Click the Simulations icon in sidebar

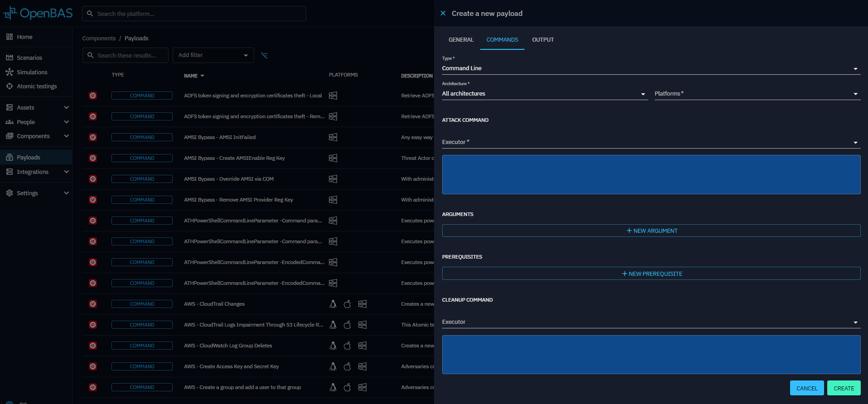(x=10, y=72)
